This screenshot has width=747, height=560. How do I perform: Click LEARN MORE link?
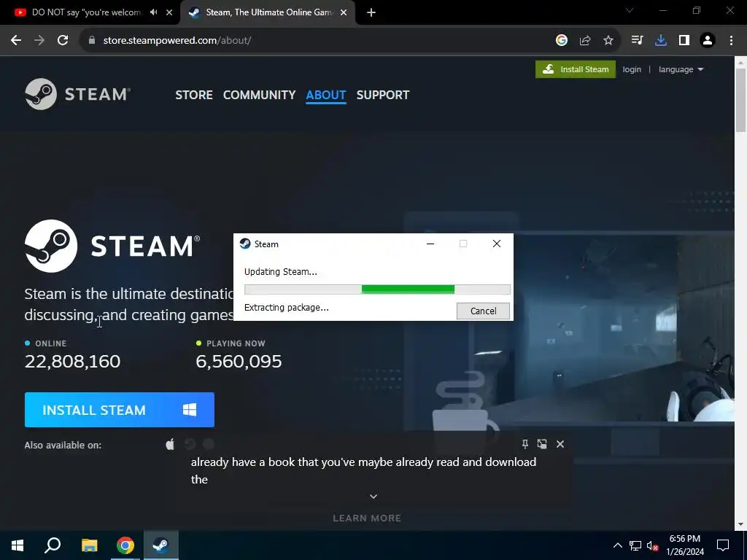[367, 518]
